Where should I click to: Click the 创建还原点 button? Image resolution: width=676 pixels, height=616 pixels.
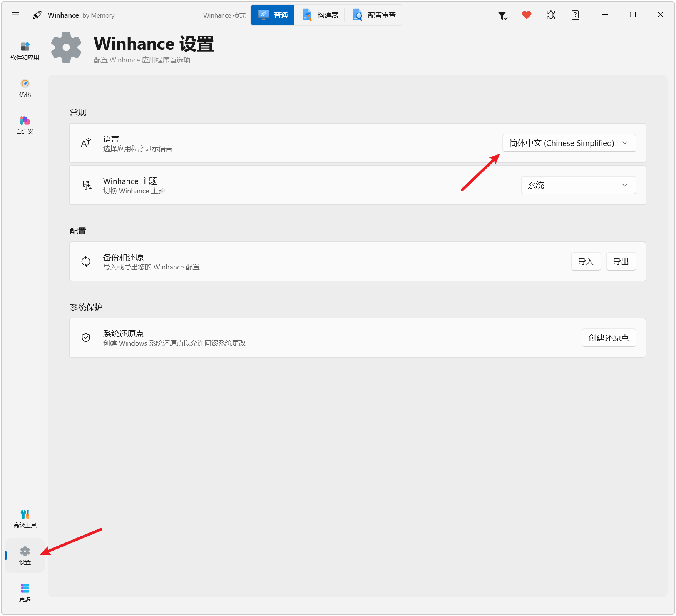(609, 338)
